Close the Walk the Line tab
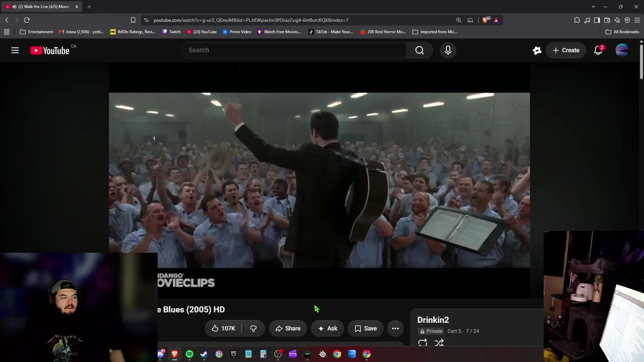Image resolution: width=644 pixels, height=362 pixels. click(76, 7)
